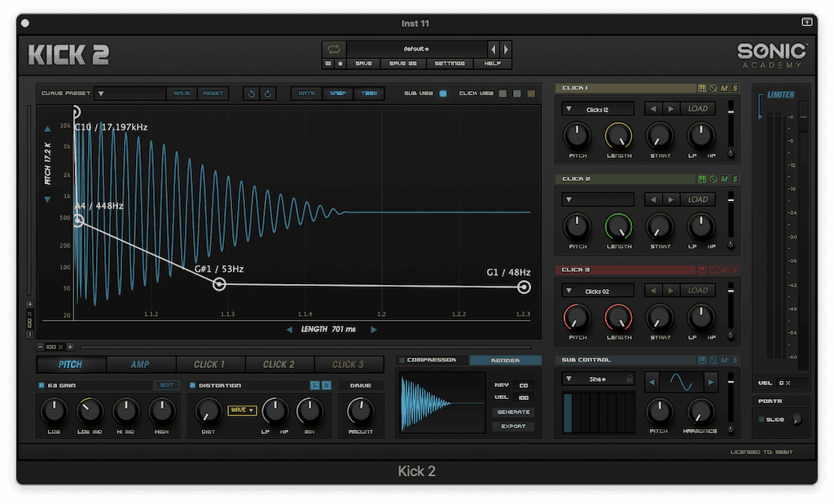
Task: Switch to the Click 3 tab
Action: coord(349,365)
